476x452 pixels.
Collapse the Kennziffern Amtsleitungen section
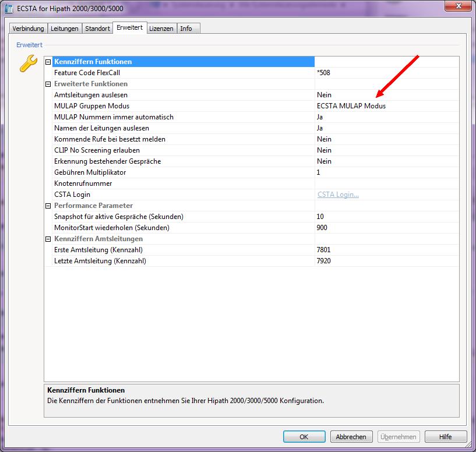pyautogui.click(x=48, y=239)
